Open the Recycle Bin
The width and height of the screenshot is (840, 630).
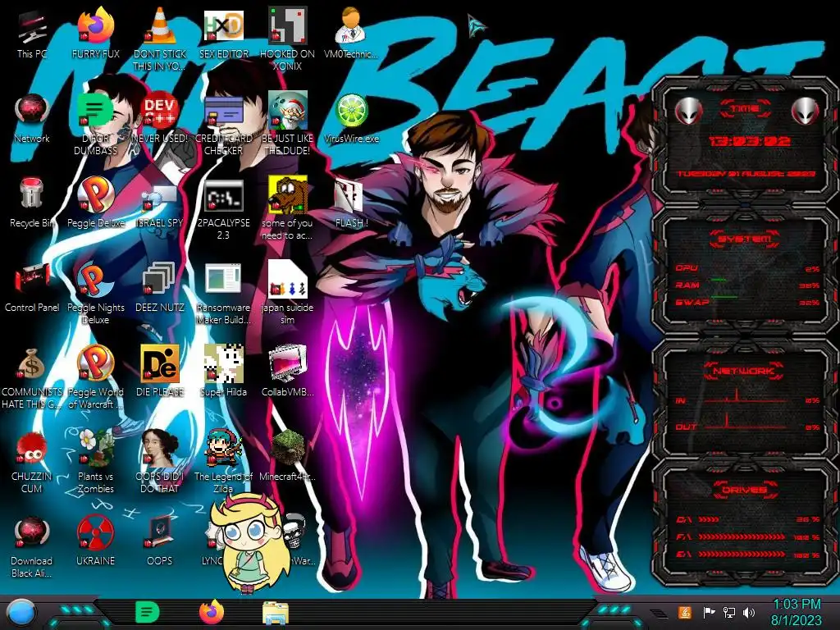point(32,194)
